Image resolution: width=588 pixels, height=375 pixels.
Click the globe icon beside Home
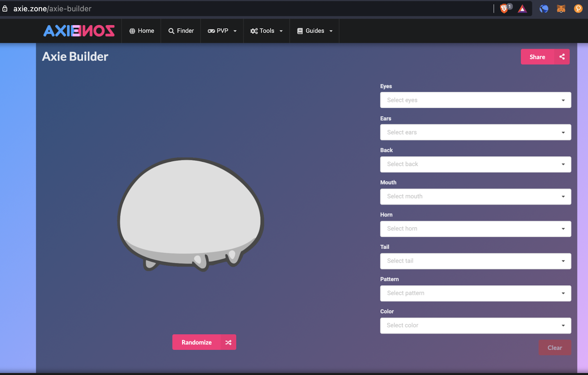tap(132, 31)
